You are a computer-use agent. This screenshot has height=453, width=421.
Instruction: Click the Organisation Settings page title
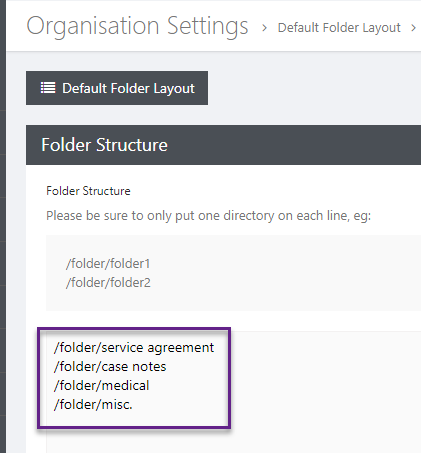click(x=137, y=26)
